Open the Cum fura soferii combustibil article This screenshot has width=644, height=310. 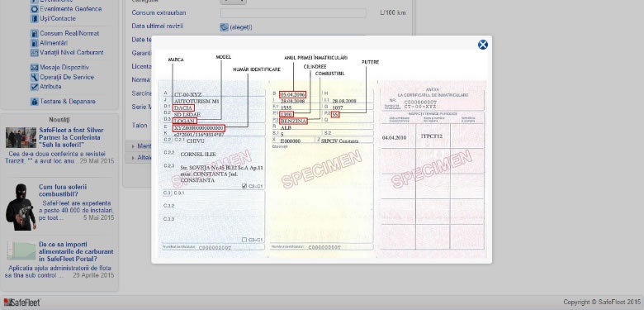click(63, 190)
